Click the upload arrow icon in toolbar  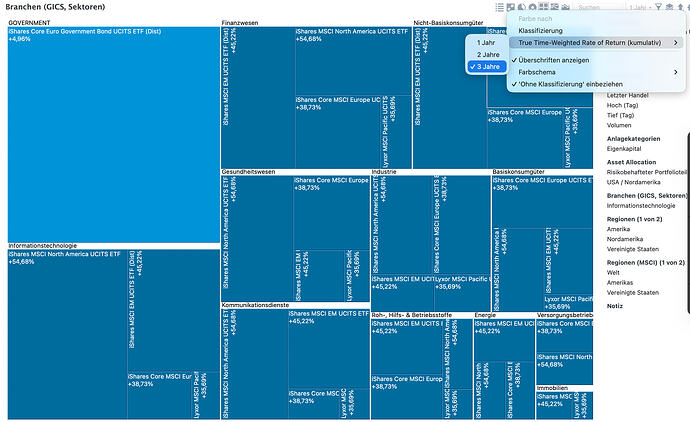[680, 7]
